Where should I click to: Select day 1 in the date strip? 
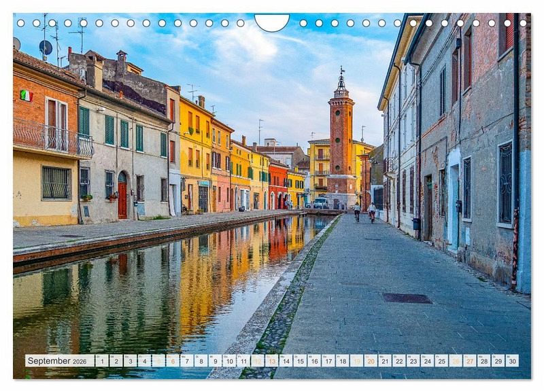101,361
